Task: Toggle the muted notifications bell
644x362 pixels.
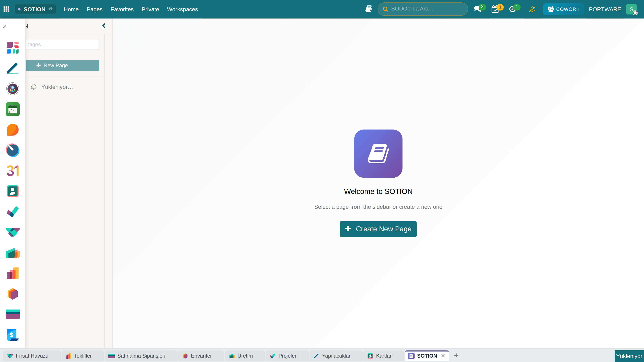Action: [532, 9]
